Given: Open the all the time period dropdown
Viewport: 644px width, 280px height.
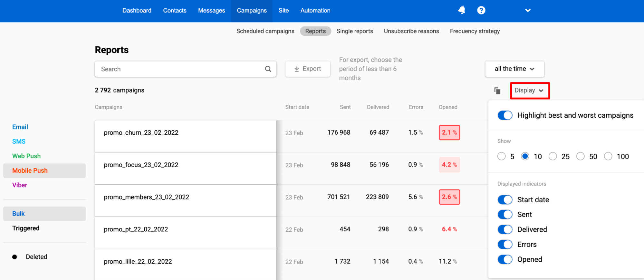Looking at the screenshot, I should click(514, 69).
